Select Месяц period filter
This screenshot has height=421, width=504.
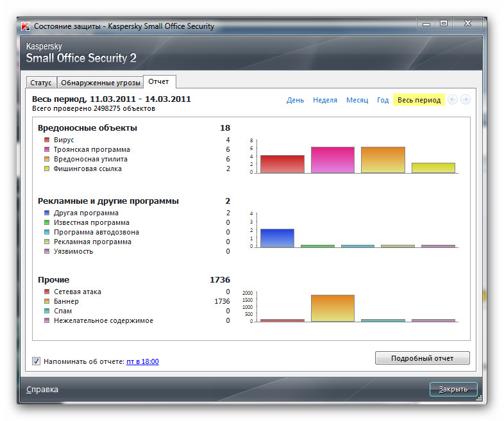pos(357,100)
